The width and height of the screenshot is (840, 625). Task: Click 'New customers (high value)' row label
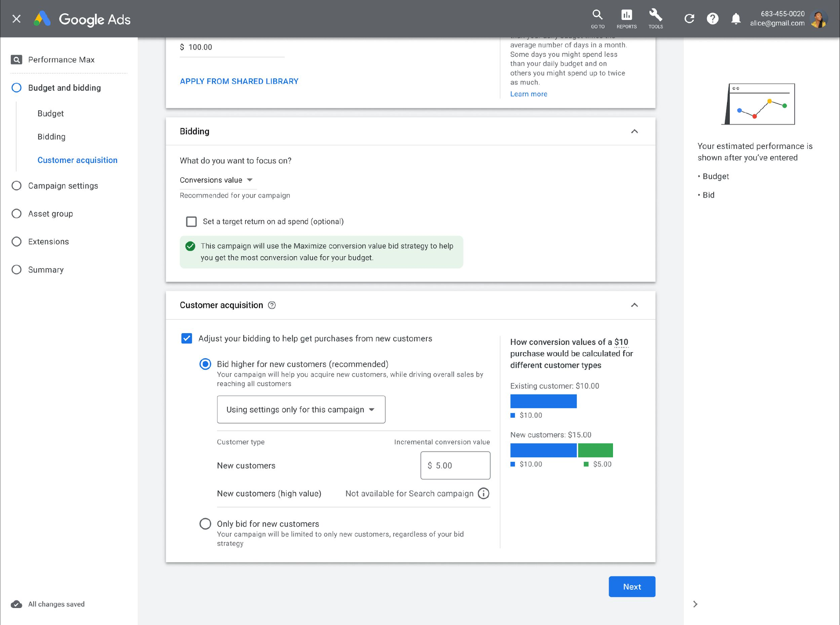pos(269,493)
